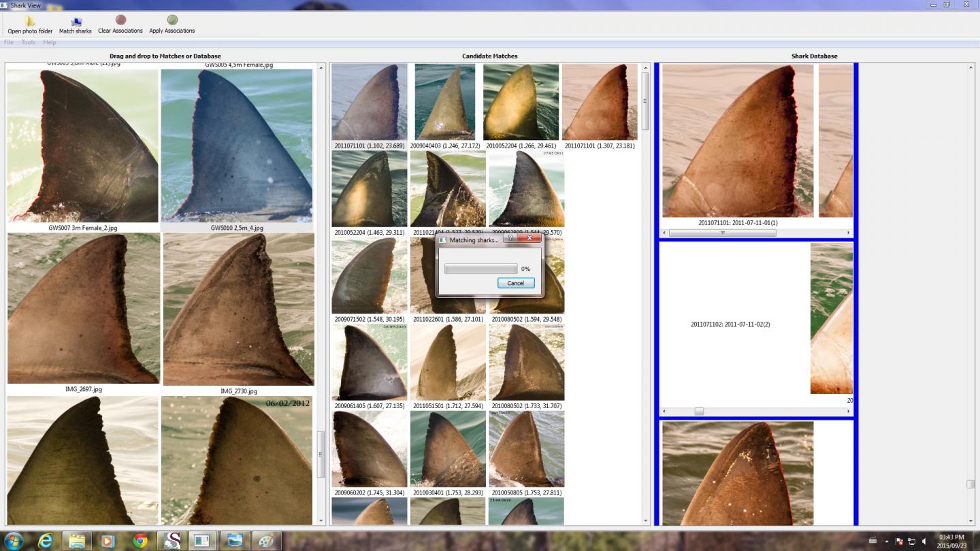Open Windows Media Player from the taskbar
The height and width of the screenshot is (551, 980).
click(108, 541)
